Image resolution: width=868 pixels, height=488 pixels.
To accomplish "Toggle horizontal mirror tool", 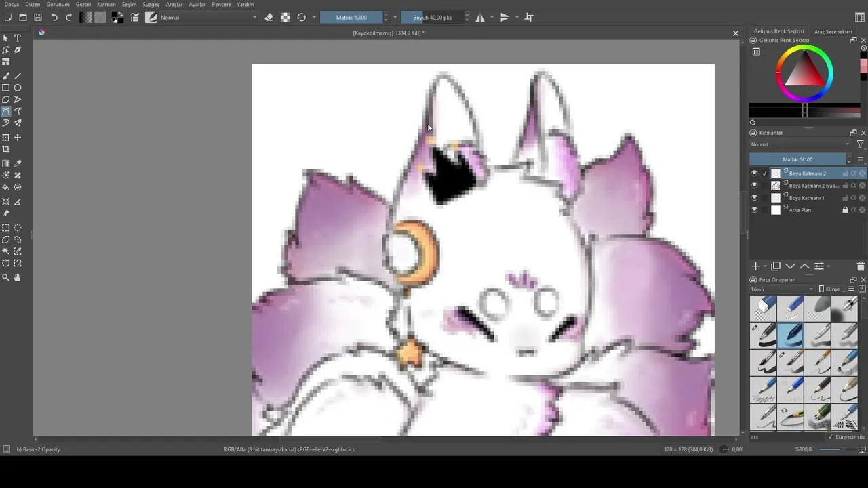I will (480, 18).
